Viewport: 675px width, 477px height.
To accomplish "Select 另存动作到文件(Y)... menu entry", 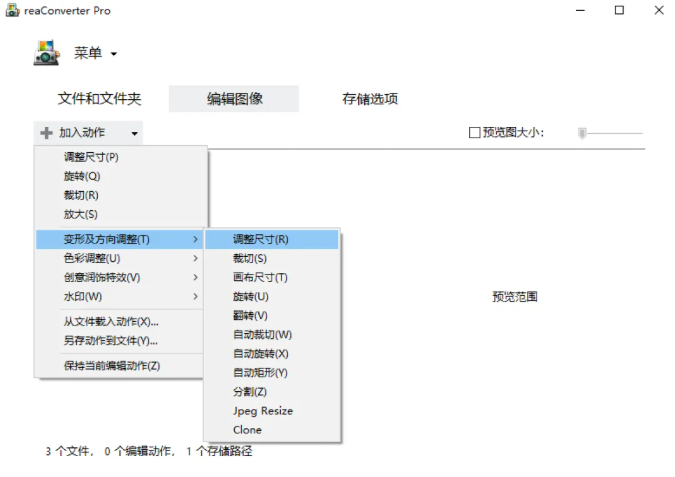I will pyautogui.click(x=120, y=341).
